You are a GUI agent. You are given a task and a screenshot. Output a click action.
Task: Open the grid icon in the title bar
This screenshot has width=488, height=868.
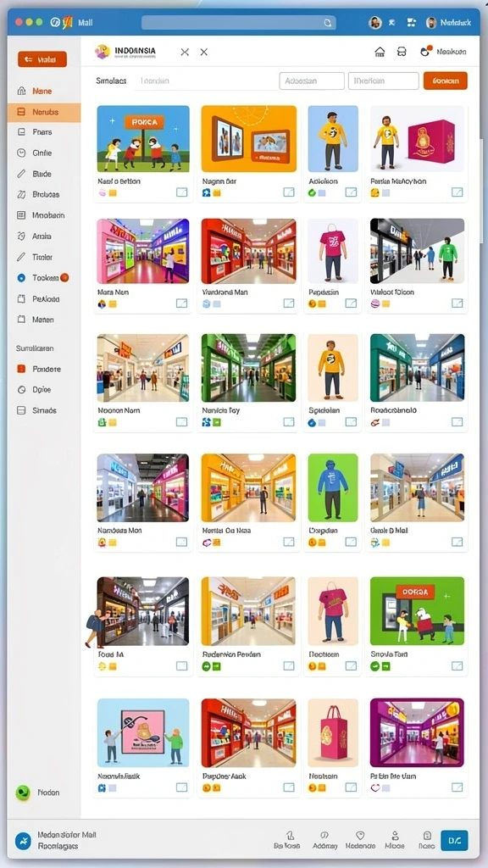[411, 23]
